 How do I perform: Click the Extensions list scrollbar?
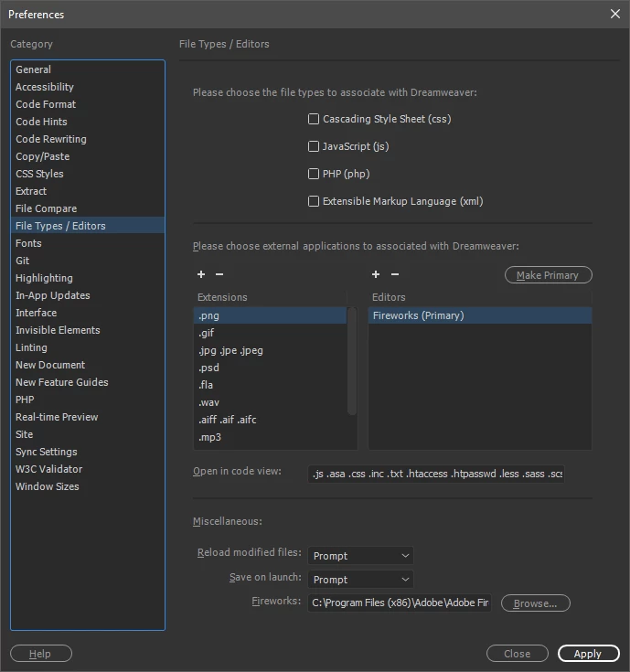coord(352,361)
